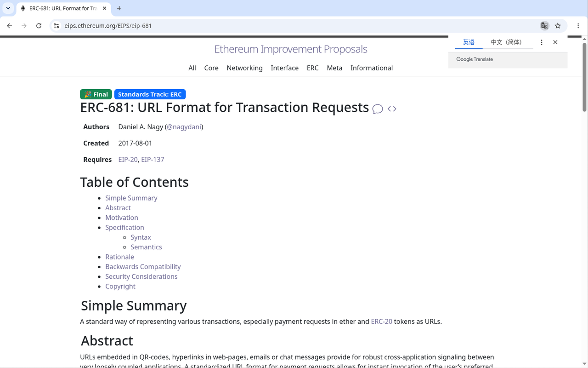Open the tab search dropdown arrow
This screenshot has width=588, height=368.
point(8,8)
